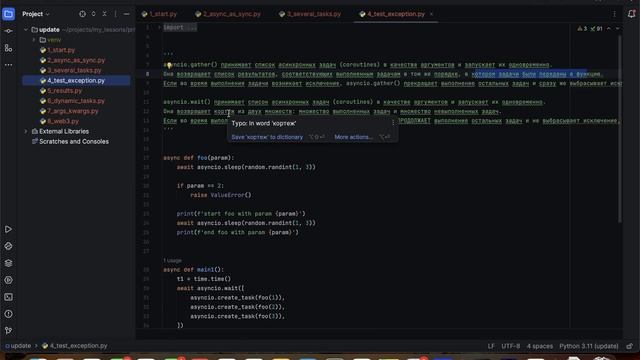Show more tool windows ellipsis

point(9,65)
